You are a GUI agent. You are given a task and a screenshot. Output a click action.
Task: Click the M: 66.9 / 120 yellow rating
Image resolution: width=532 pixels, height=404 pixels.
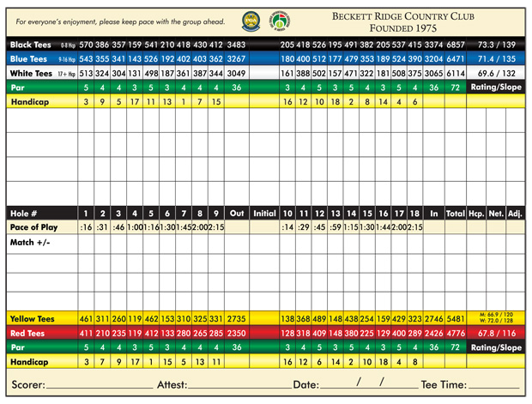(x=496, y=315)
